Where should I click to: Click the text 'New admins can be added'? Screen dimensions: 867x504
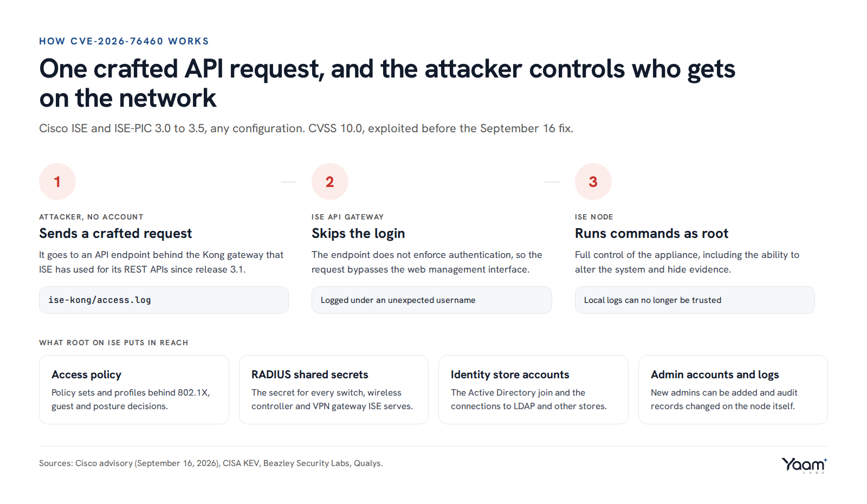click(x=724, y=399)
